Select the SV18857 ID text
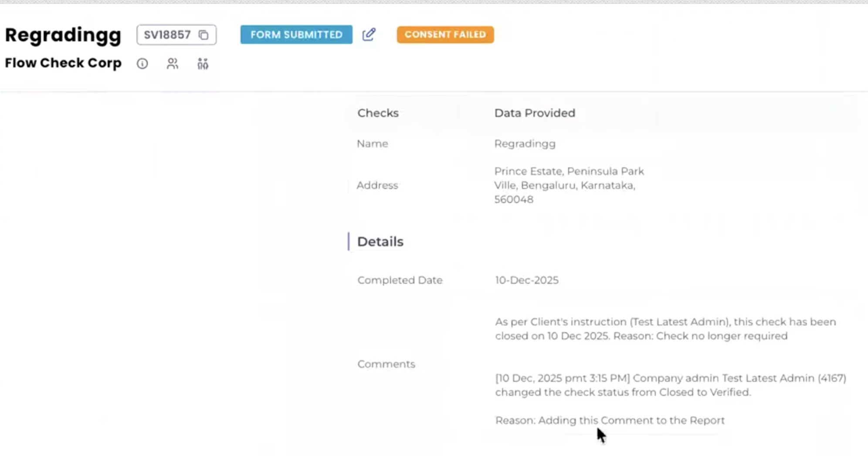The height and width of the screenshot is (456, 868). [167, 35]
